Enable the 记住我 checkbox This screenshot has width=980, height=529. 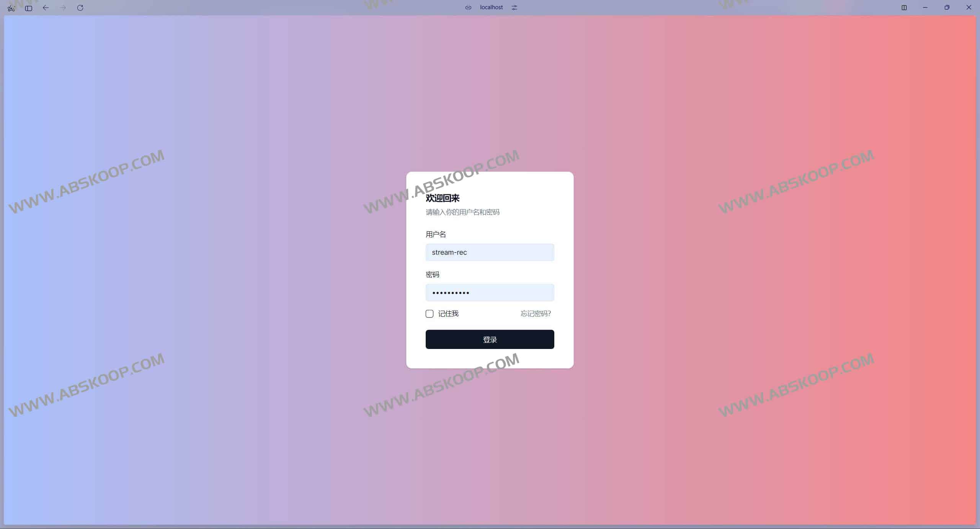click(429, 313)
